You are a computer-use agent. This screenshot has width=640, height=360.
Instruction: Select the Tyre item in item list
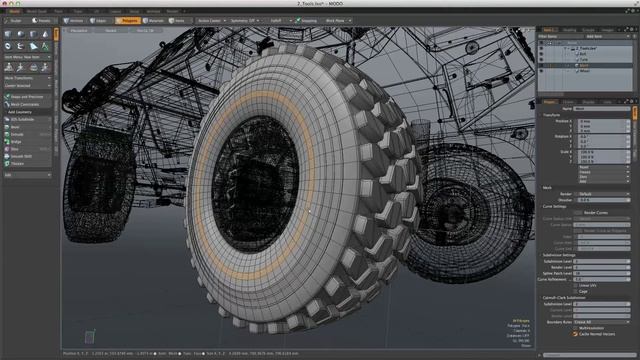click(x=584, y=60)
